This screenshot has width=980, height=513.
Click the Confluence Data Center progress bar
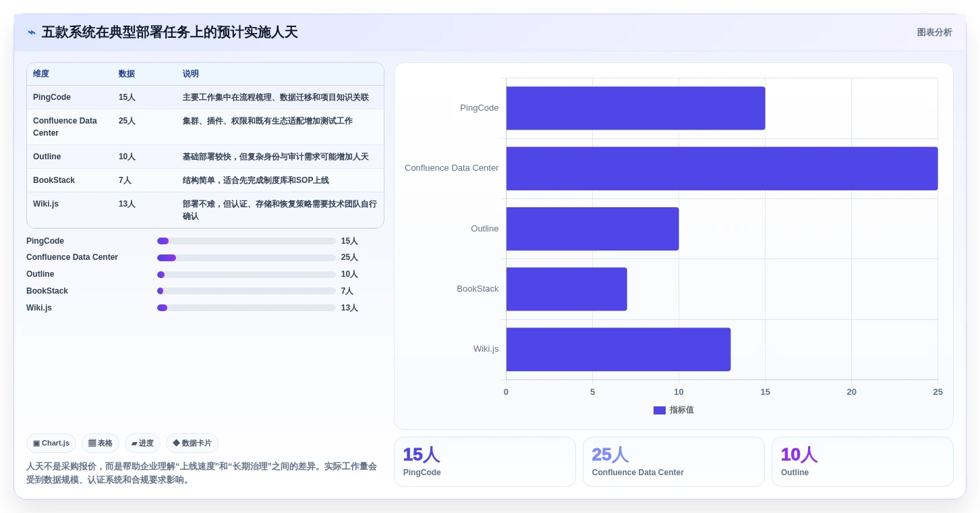(x=246, y=258)
